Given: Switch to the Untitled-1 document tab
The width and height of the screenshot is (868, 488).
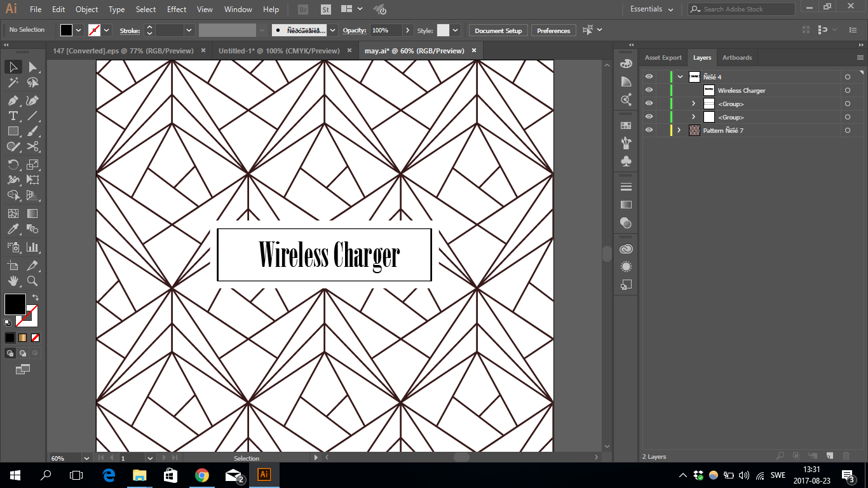Looking at the screenshot, I should pyautogui.click(x=279, y=51).
